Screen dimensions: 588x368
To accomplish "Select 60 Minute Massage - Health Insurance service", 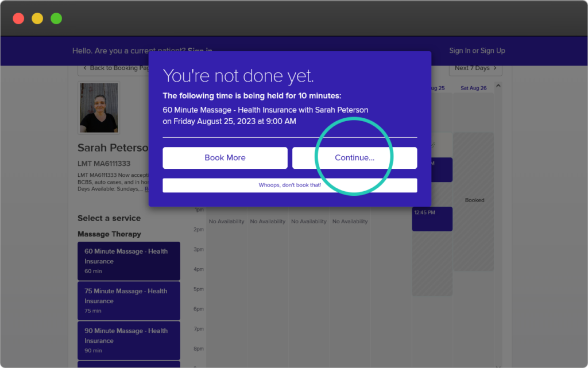I will click(x=129, y=261).
